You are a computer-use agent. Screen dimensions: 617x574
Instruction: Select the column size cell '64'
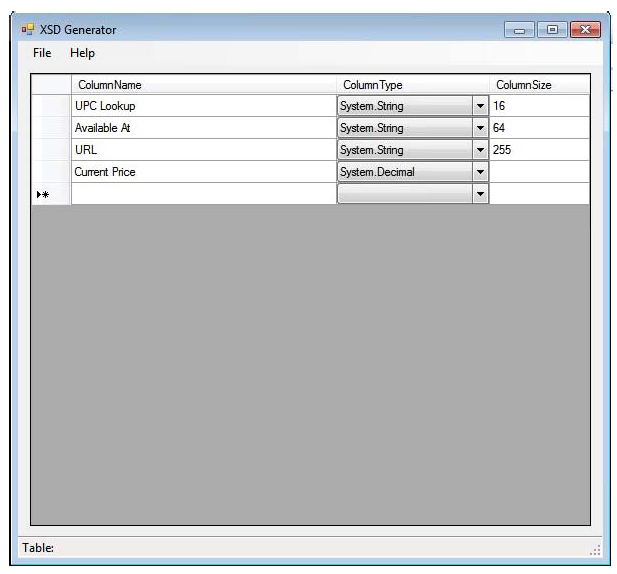coord(539,128)
